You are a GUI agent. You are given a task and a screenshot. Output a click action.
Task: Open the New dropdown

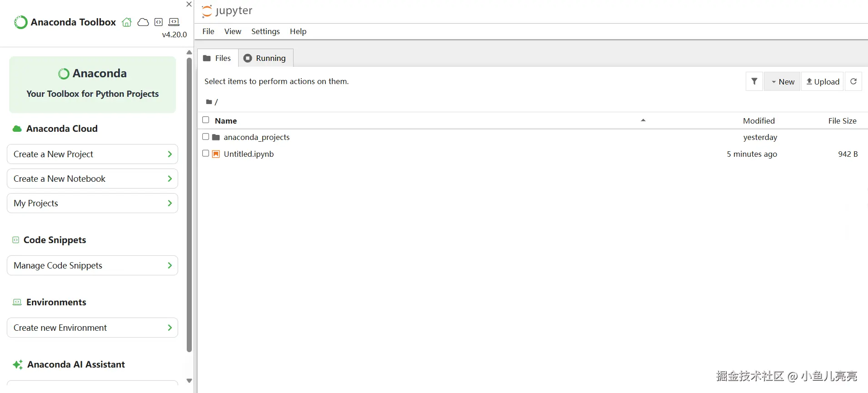[782, 81]
